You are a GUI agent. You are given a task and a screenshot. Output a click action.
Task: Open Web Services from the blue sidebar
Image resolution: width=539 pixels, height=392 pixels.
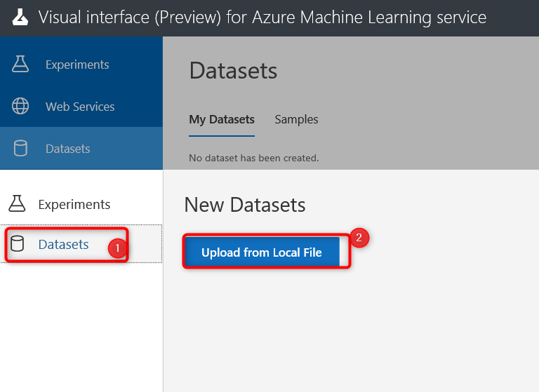point(80,107)
